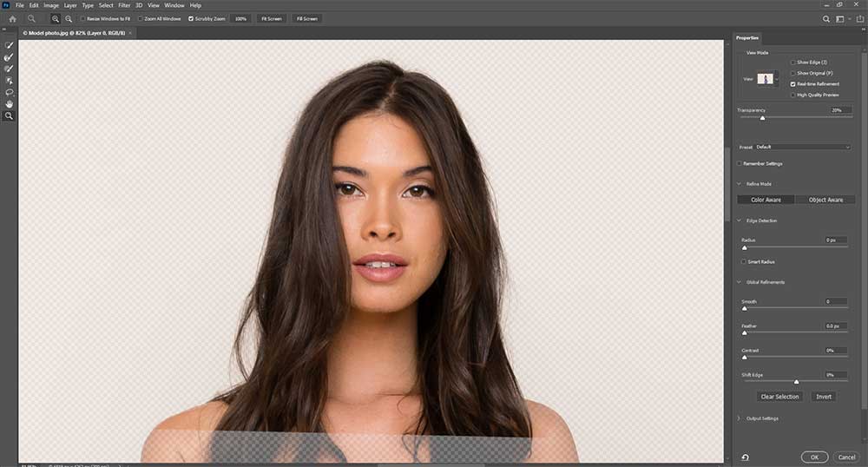The image size is (868, 467).
Task: Select the Model photo.jpg document tab
Action: (74, 33)
